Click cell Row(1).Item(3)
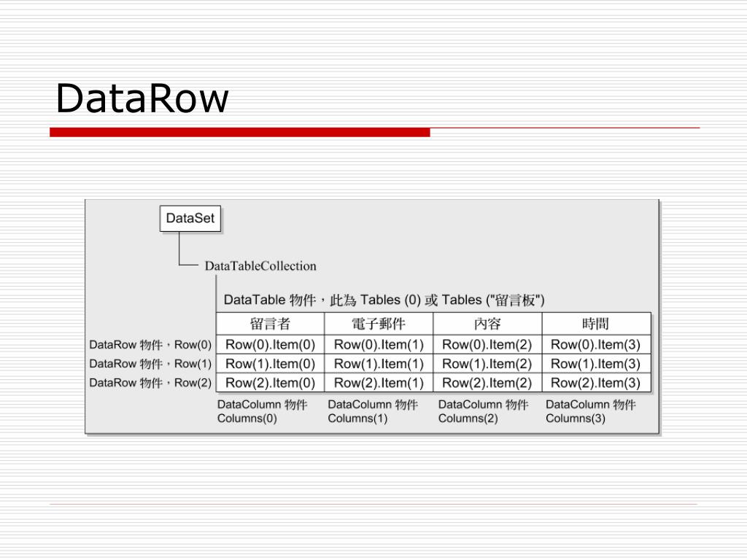 597,363
